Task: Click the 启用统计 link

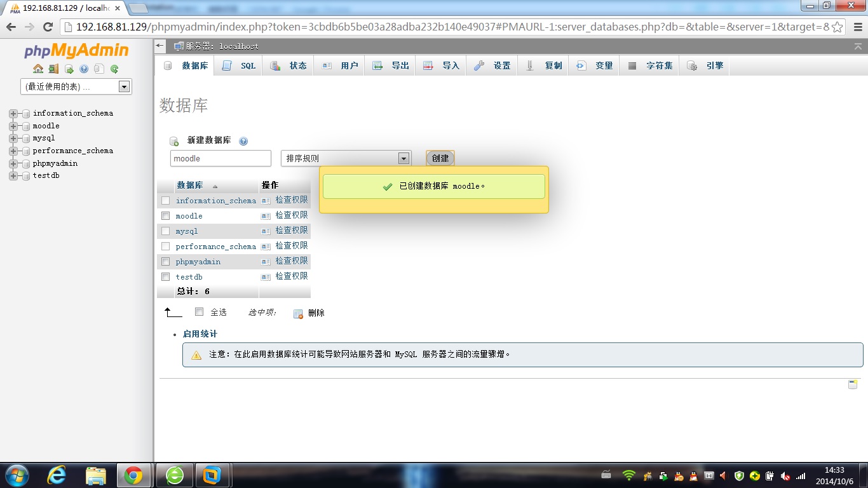Action: 200,334
